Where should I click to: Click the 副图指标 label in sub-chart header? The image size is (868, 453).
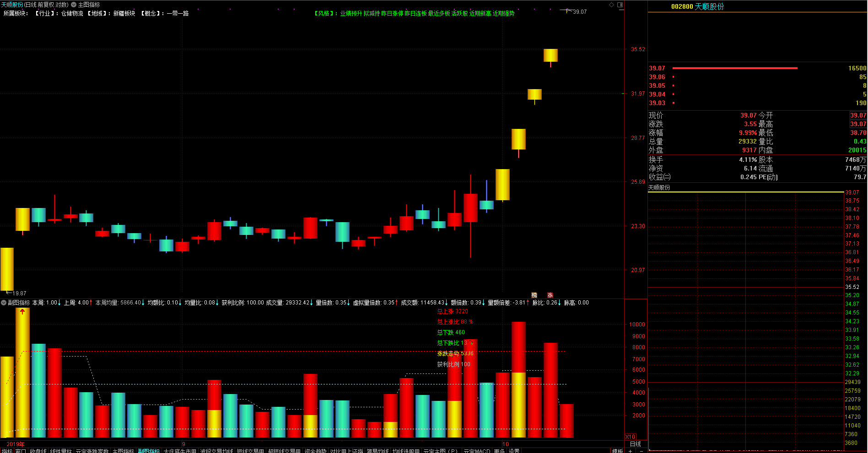(x=19, y=303)
